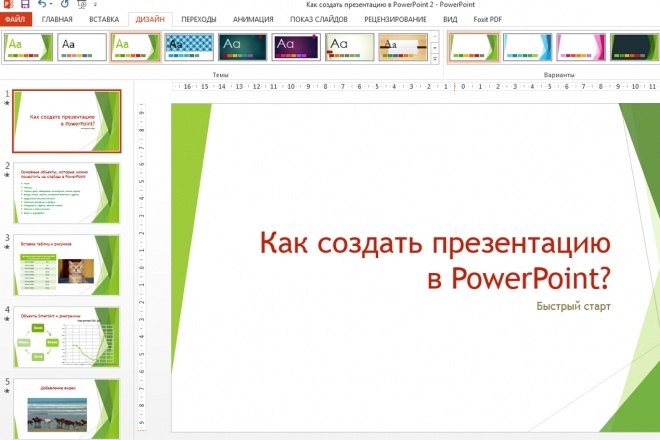Click the PowerPoint application icon in title bar
Screen dimensions: 660x440
point(8,4)
